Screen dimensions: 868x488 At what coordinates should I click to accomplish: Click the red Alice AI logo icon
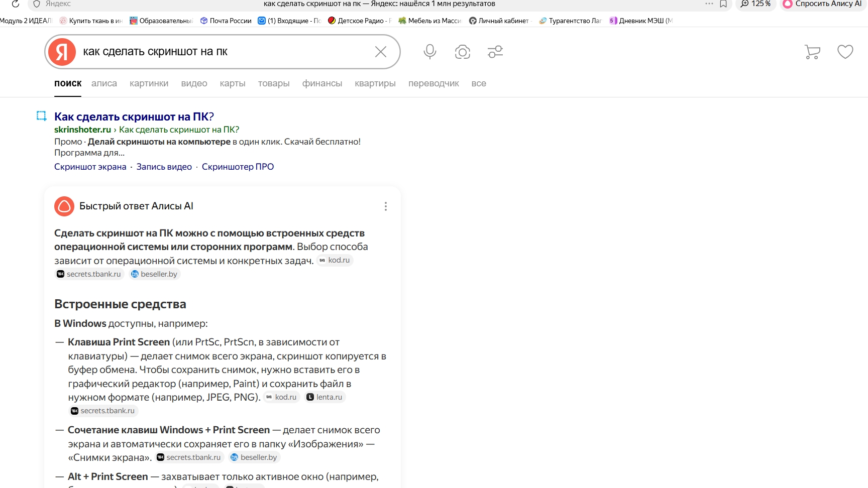(x=64, y=206)
